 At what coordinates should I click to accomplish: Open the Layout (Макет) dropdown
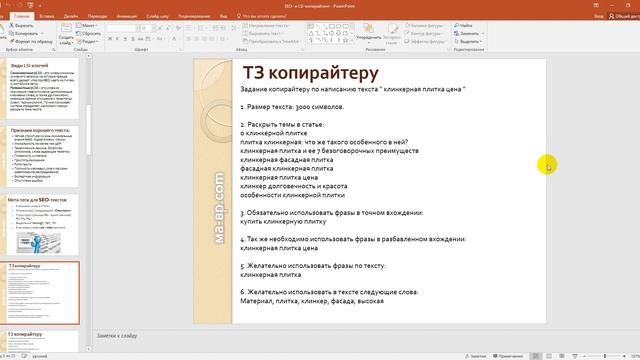pyautogui.click(x=87, y=25)
